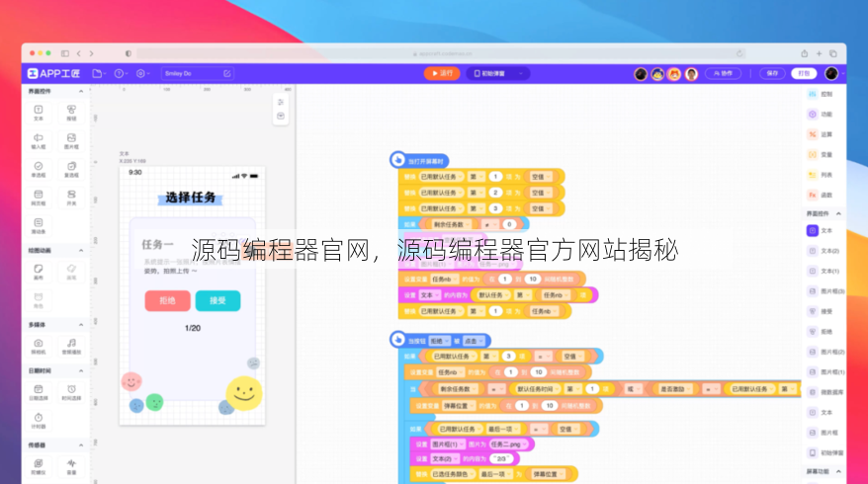This screenshot has height=484, width=868.
Task: Go back in the browser
Action: click(x=79, y=53)
